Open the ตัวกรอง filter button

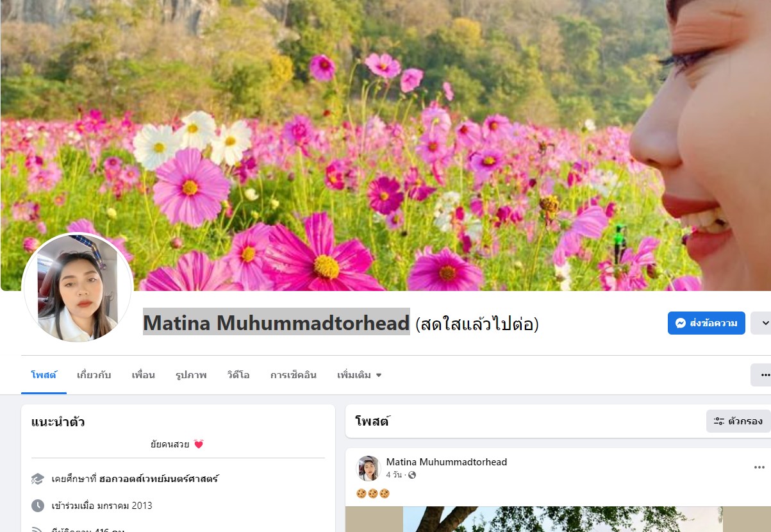point(738,421)
